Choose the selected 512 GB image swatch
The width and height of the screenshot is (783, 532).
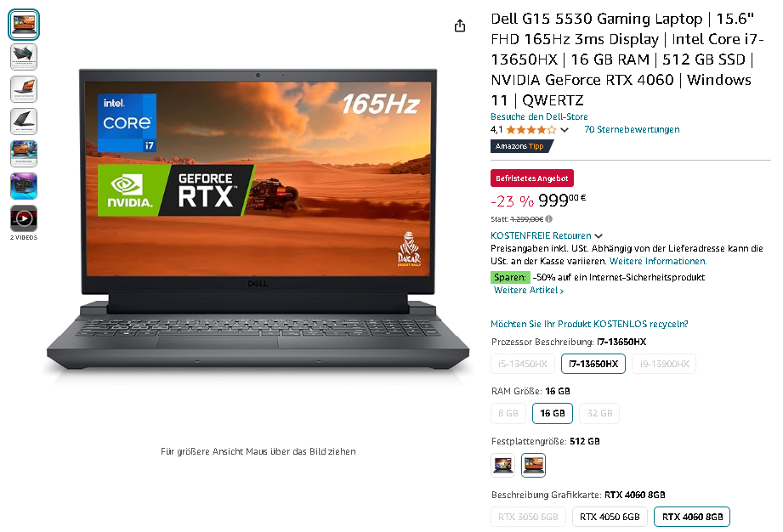click(x=533, y=465)
